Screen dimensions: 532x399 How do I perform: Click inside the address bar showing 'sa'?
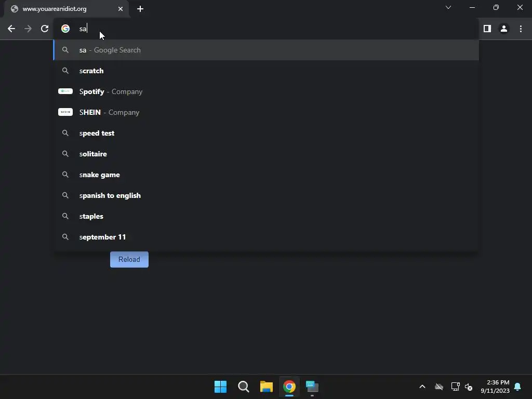pyautogui.click(x=266, y=29)
